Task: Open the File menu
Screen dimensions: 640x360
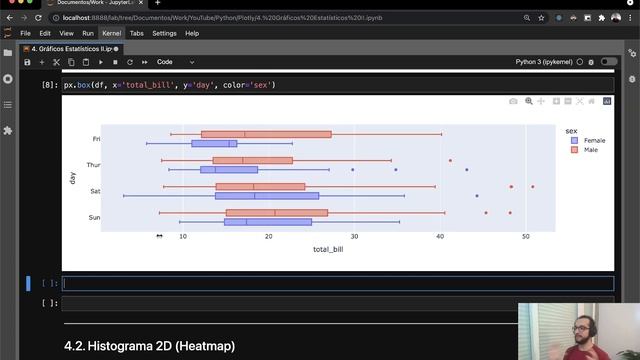Action: tap(25, 33)
